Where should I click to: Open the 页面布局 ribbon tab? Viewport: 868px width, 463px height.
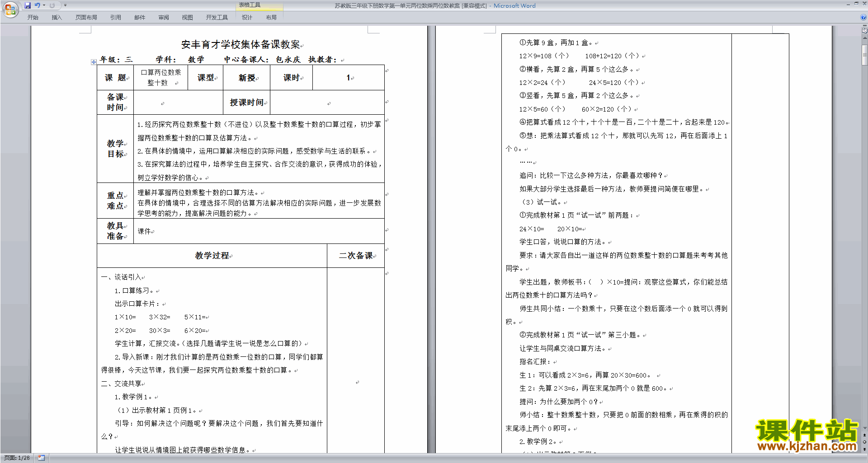(x=86, y=17)
